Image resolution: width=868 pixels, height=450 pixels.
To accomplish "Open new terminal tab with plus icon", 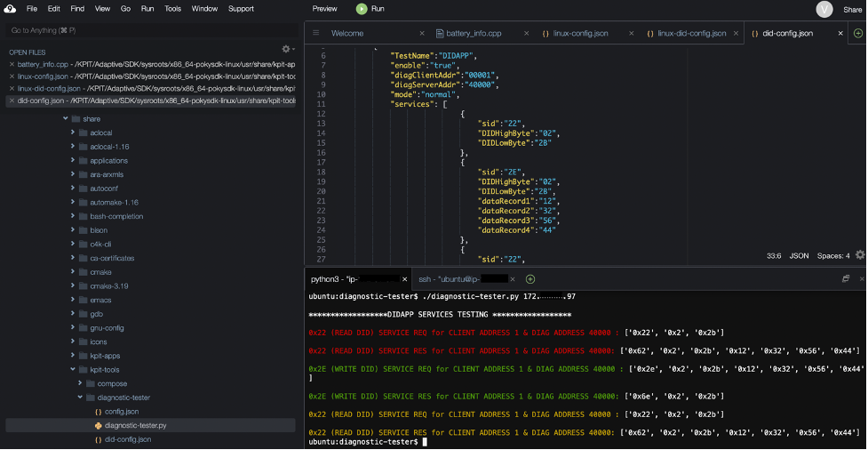I will pyautogui.click(x=530, y=279).
